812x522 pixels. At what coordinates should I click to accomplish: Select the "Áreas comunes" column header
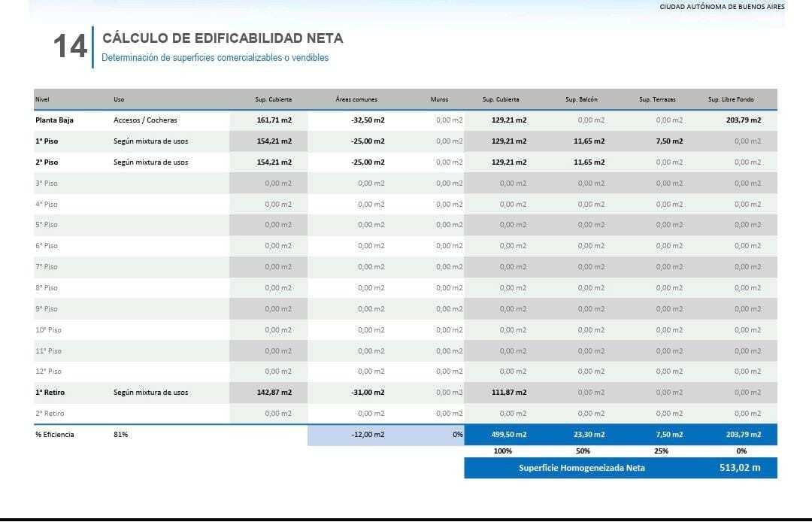[356, 99]
